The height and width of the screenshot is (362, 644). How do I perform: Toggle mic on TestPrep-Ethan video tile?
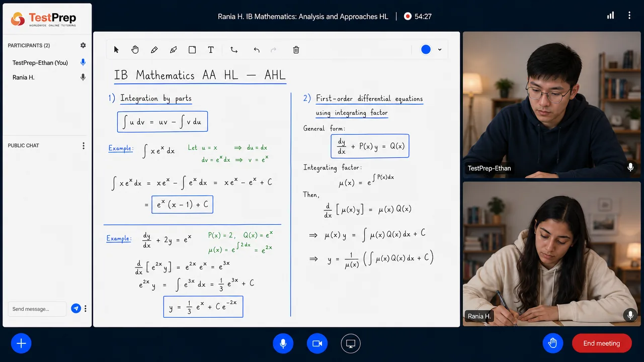tap(630, 167)
